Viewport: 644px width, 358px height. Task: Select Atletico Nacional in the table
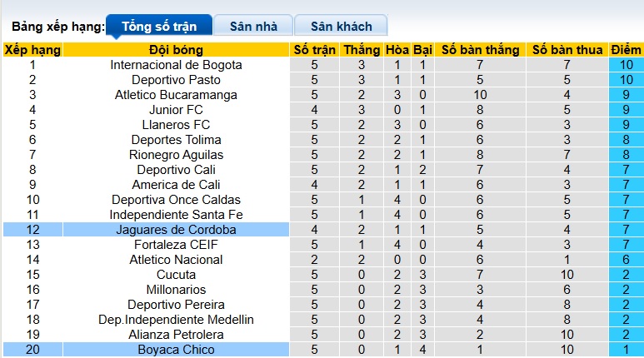176,260
